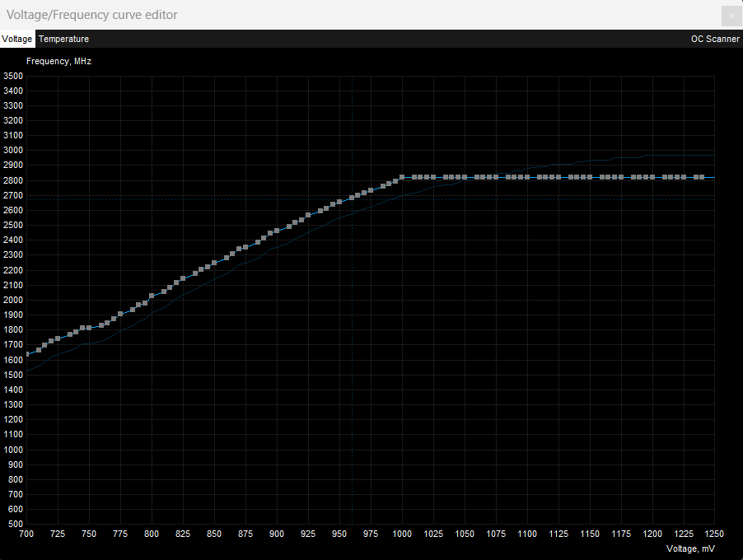743x560 pixels.
Task: Select the curve point at 800 mV
Action: click(152, 296)
